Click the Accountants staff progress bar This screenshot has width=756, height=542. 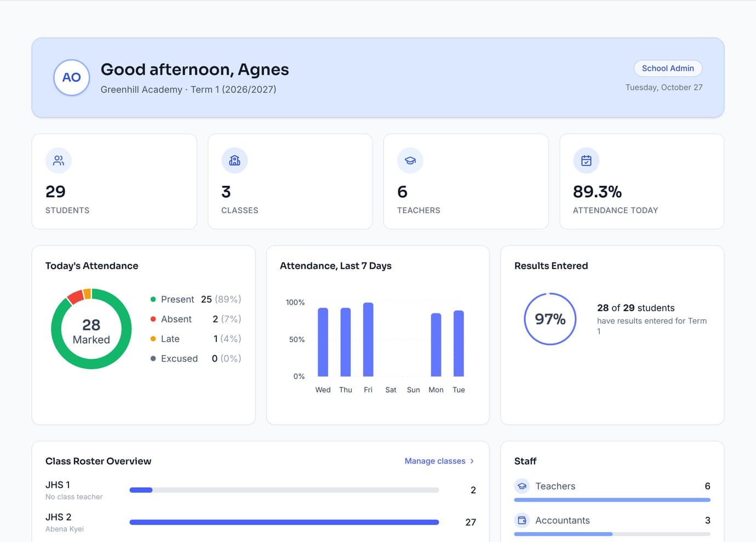[x=612, y=534]
